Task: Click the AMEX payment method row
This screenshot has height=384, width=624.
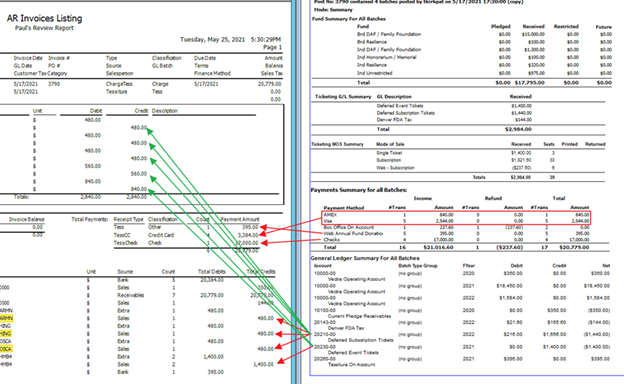Action: pyautogui.click(x=456, y=215)
